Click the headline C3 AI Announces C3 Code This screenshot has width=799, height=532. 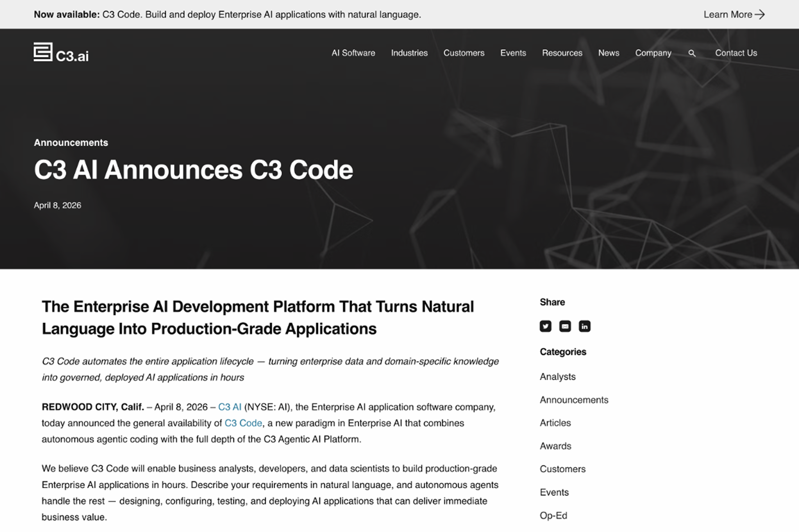pyautogui.click(x=194, y=170)
